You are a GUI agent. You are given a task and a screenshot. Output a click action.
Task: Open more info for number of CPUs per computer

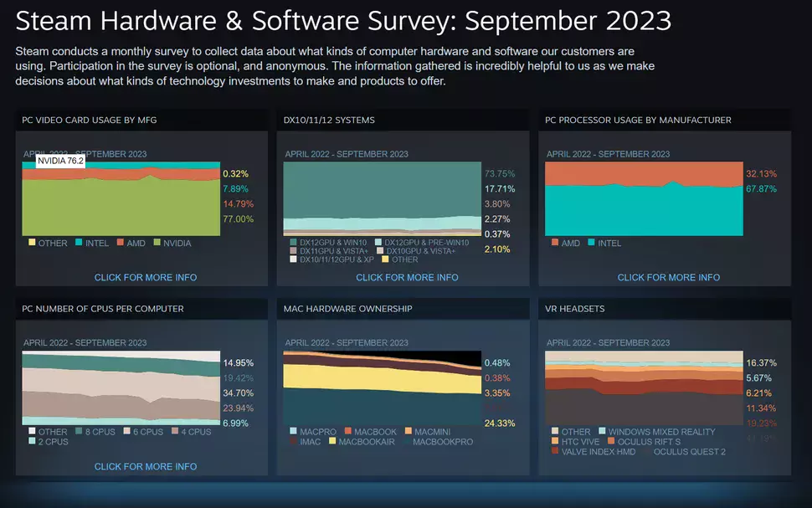pyautogui.click(x=146, y=466)
